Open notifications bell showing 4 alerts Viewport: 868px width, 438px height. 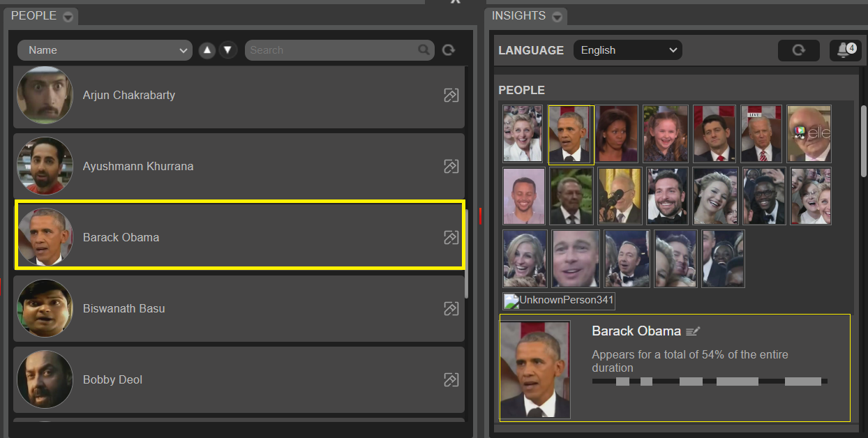846,50
